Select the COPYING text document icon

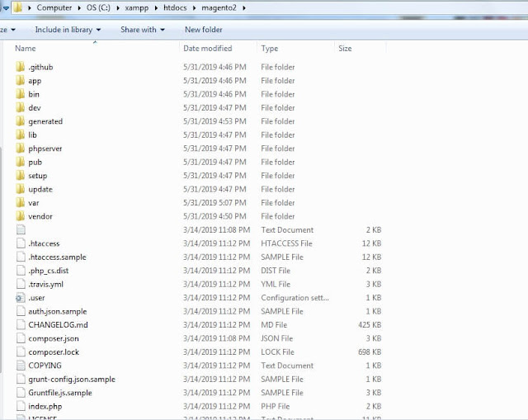21,366
